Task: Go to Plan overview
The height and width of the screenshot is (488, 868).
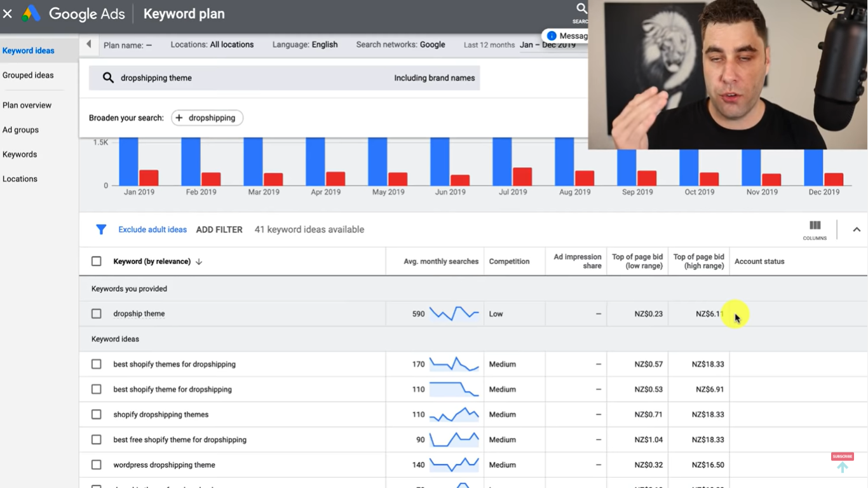Action: (27, 105)
